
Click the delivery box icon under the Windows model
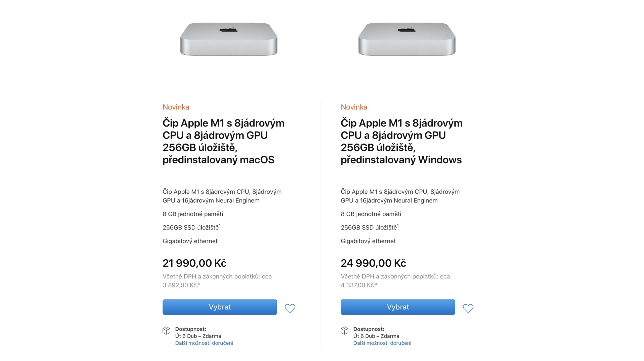(x=344, y=330)
